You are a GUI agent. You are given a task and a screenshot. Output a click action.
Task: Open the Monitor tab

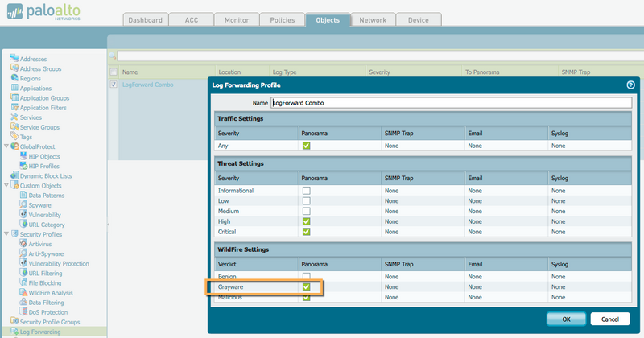pyautogui.click(x=237, y=20)
